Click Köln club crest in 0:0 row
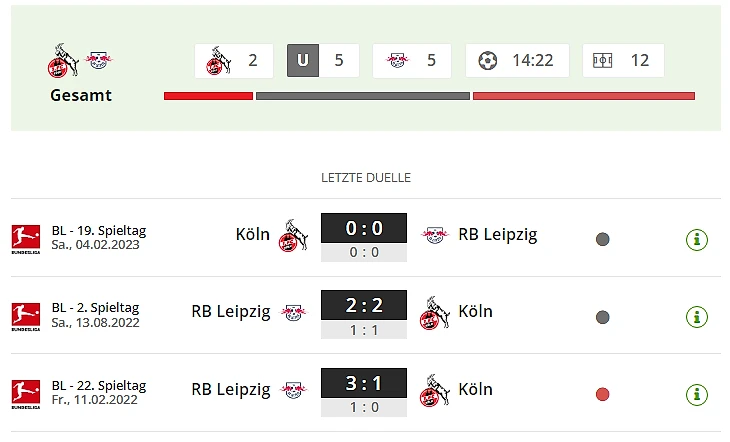Image resolution: width=730 pixels, height=442 pixels. point(294,235)
